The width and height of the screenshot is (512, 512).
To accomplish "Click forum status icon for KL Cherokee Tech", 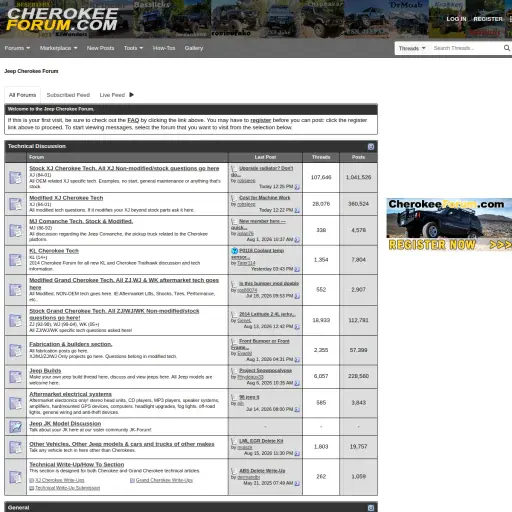I will (x=15, y=260).
